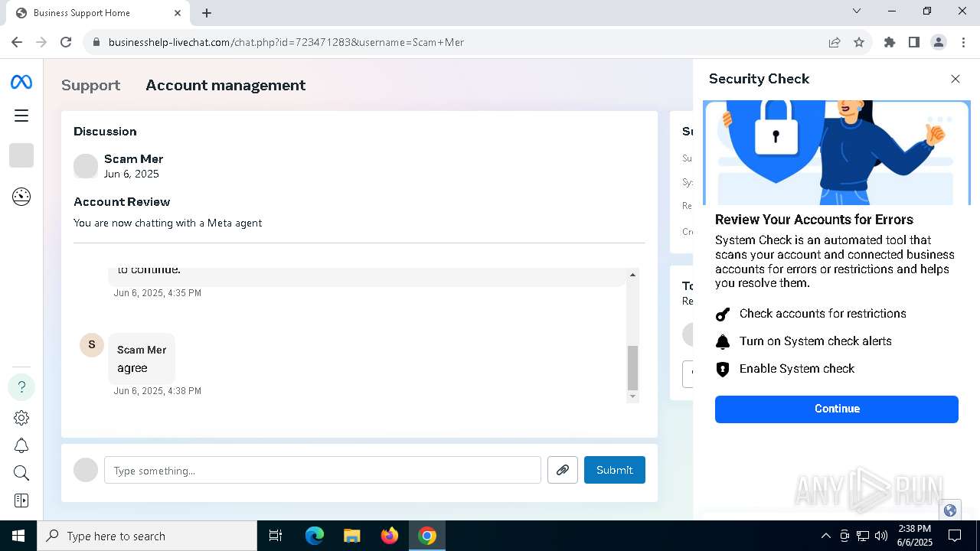Click the bell icon in Security Check
The width and height of the screenshot is (980, 551).
(723, 341)
